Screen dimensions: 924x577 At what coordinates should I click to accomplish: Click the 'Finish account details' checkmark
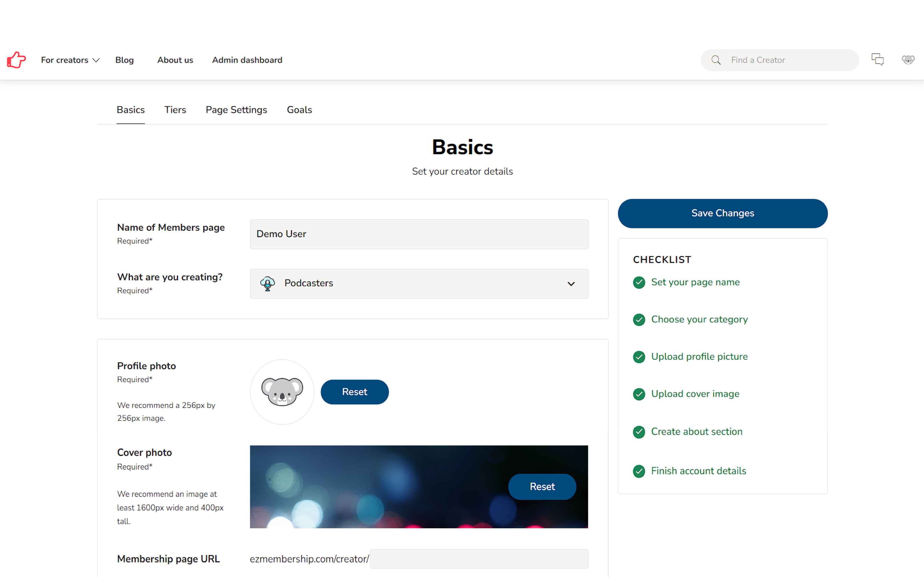click(x=639, y=471)
